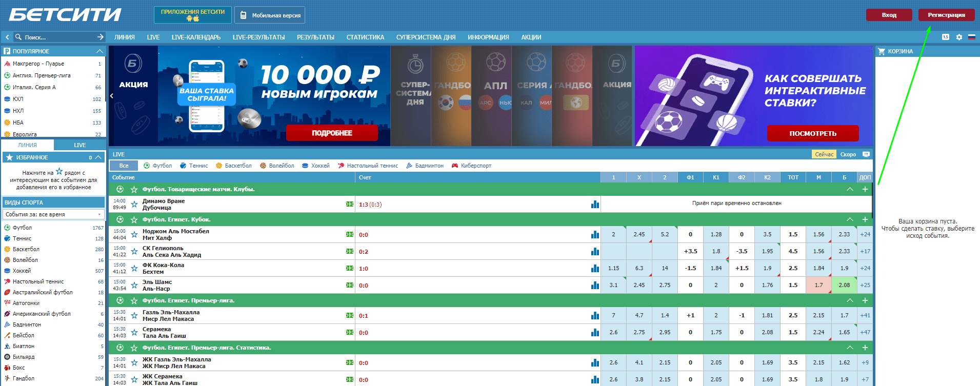Image resolution: width=980 pixels, height=386 pixels.
Task: Favorite the ФК Кока-Кола vs Бехтем match
Action: tap(134, 268)
